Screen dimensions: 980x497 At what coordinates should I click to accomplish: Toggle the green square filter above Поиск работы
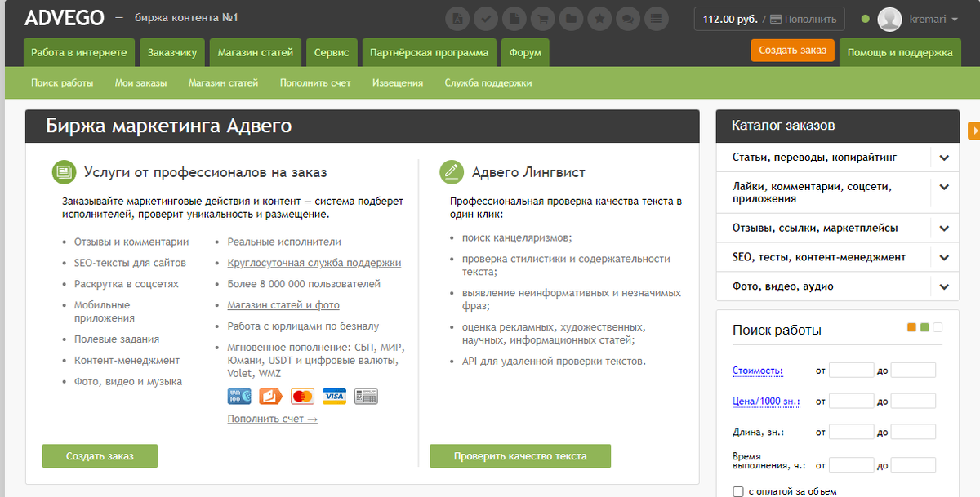(x=924, y=326)
